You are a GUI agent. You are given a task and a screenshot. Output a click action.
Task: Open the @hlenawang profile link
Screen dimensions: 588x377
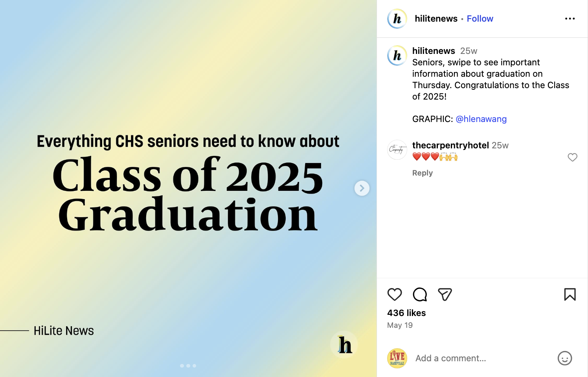click(481, 119)
